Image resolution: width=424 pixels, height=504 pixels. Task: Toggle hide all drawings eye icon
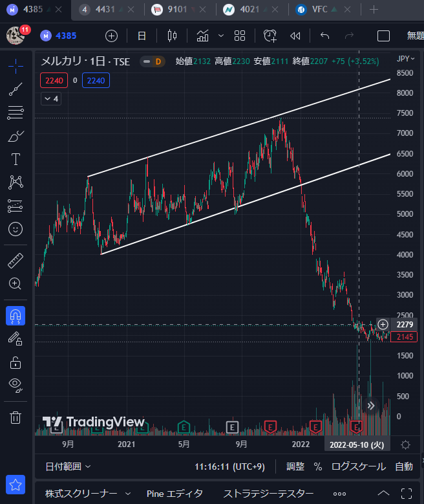[16, 385]
